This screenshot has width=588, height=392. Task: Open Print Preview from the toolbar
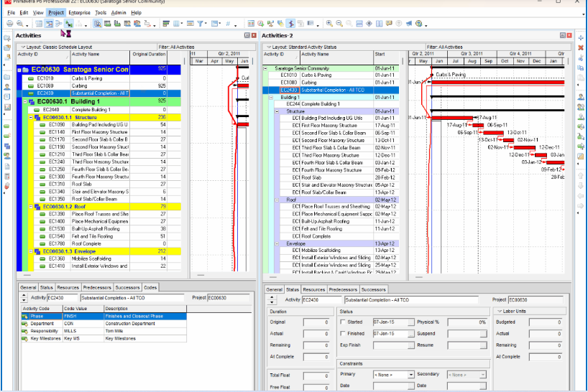click(20, 24)
